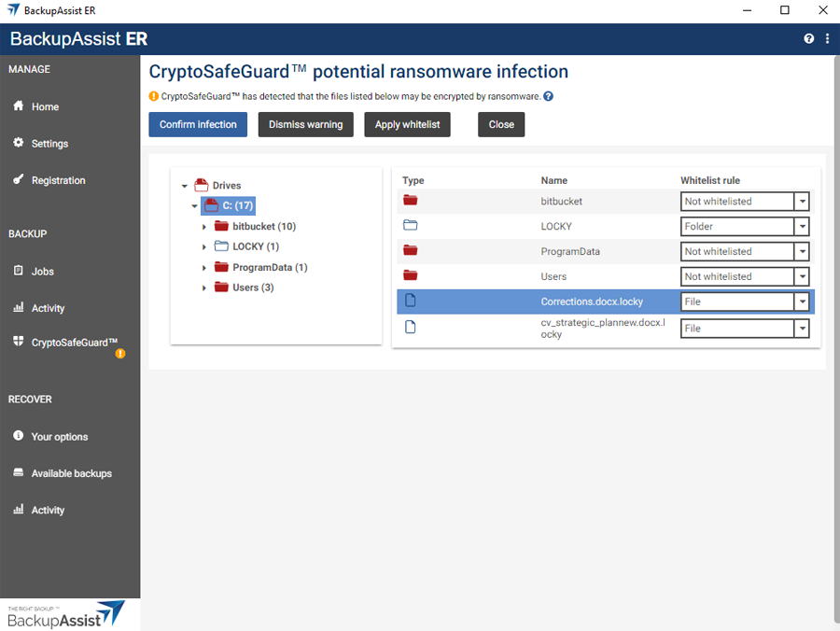The width and height of the screenshot is (840, 631).
Task: Open whitelist rule dropdown for Users
Action: click(x=802, y=277)
